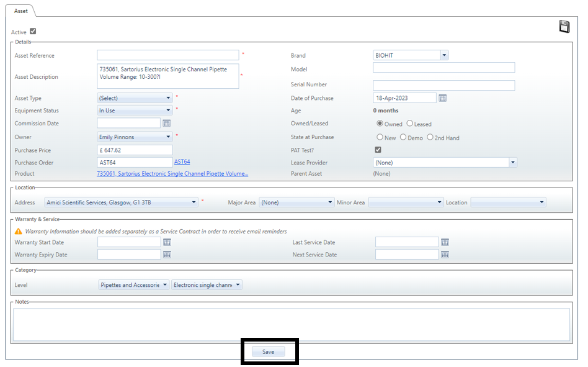Open the Owner dropdown showing Emily Pinnons

[135, 137]
